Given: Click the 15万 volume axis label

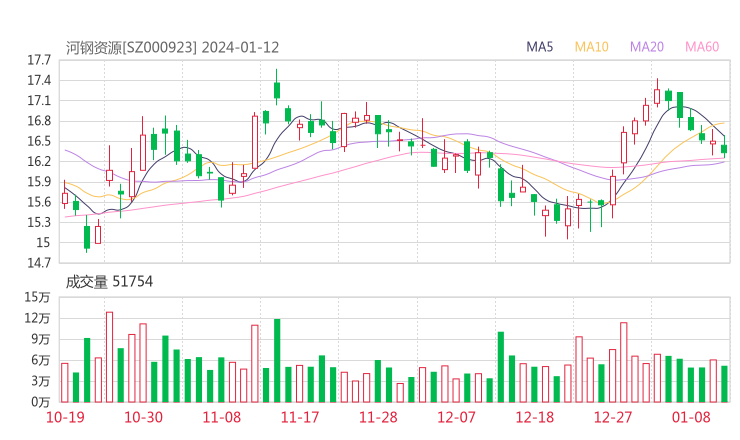Looking at the screenshot, I should click(x=38, y=297).
